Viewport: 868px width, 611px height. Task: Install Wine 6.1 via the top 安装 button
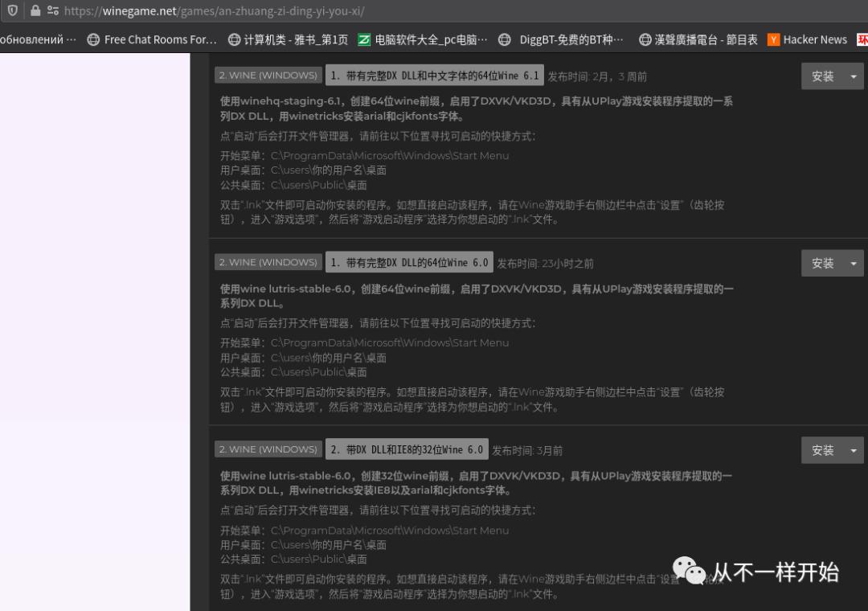click(x=824, y=76)
